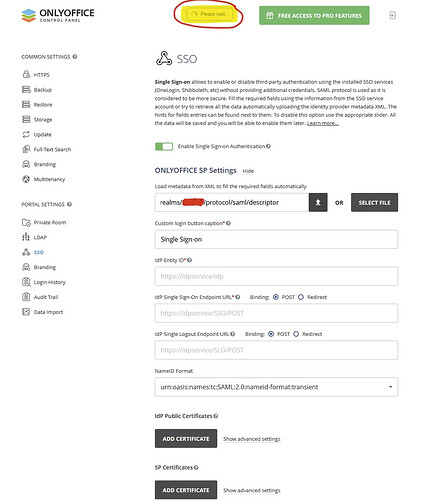
Task: Open Multitenancy globe icon
Action: coord(26,179)
